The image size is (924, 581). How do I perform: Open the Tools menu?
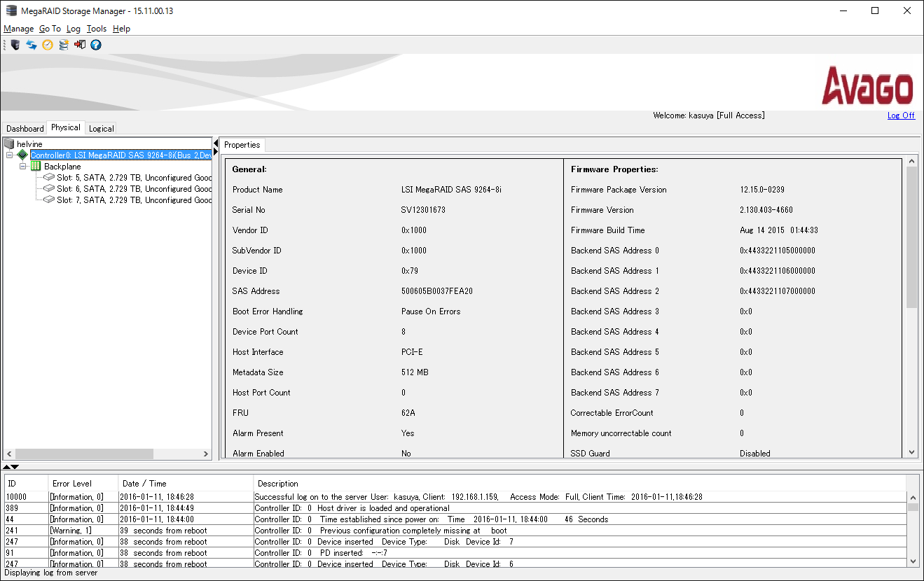click(97, 29)
